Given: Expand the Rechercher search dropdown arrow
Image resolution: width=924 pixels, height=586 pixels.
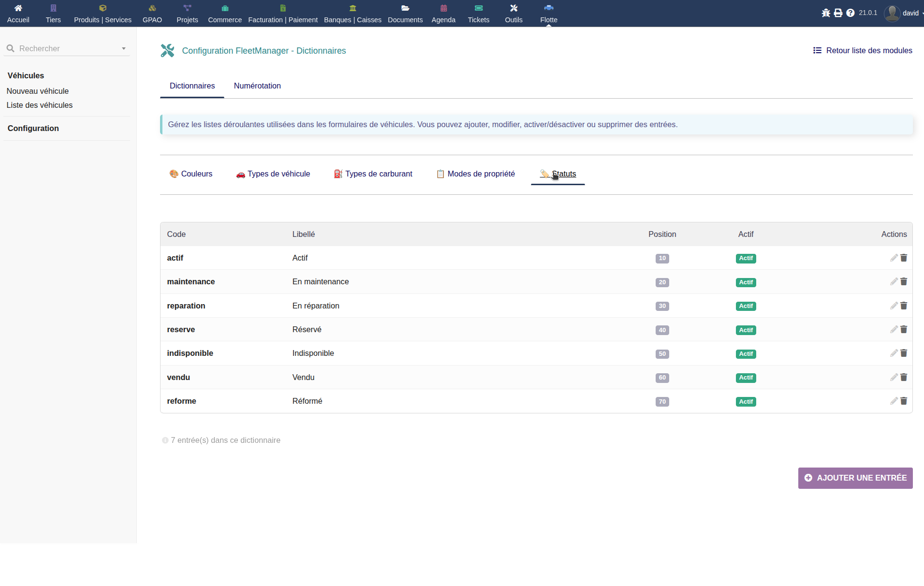Looking at the screenshot, I should (x=124, y=48).
